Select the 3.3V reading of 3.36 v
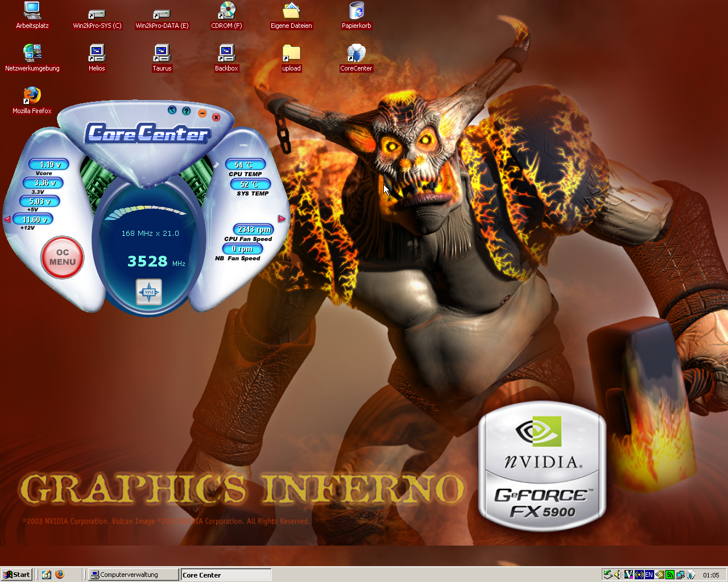The width and height of the screenshot is (728, 582). click(44, 183)
